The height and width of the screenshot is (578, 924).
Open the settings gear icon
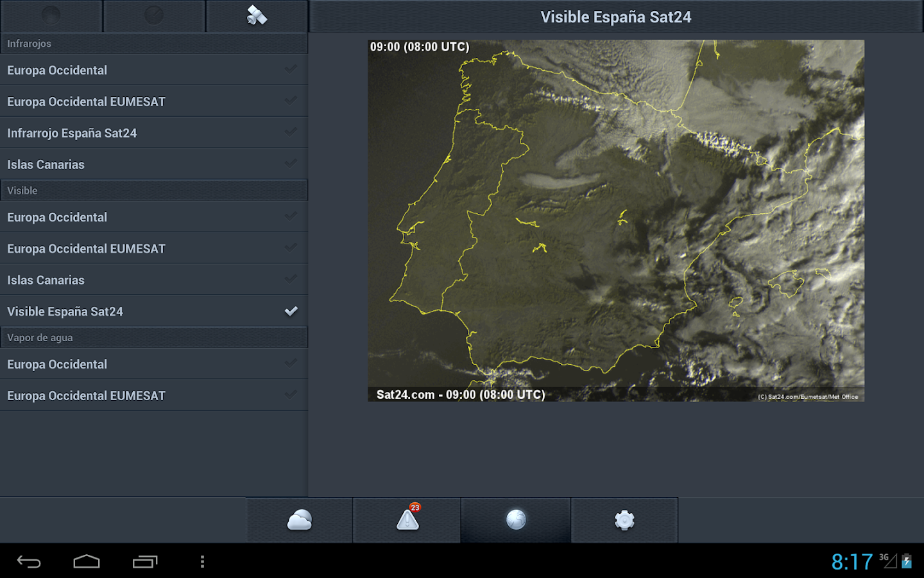click(x=624, y=520)
